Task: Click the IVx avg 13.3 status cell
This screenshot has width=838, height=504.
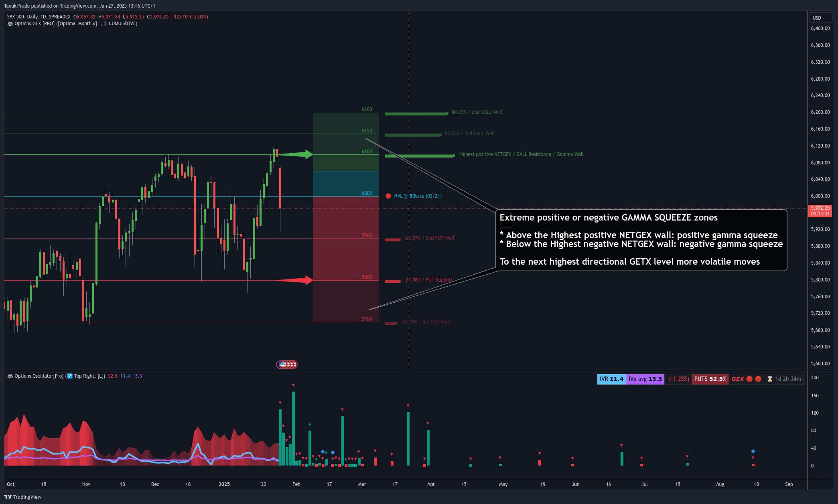Action: coord(645,379)
